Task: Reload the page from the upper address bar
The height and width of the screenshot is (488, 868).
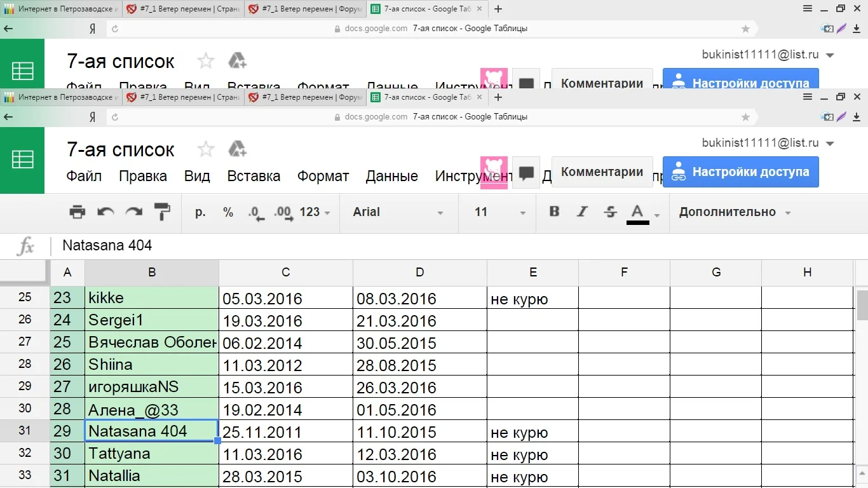Action: point(115,29)
